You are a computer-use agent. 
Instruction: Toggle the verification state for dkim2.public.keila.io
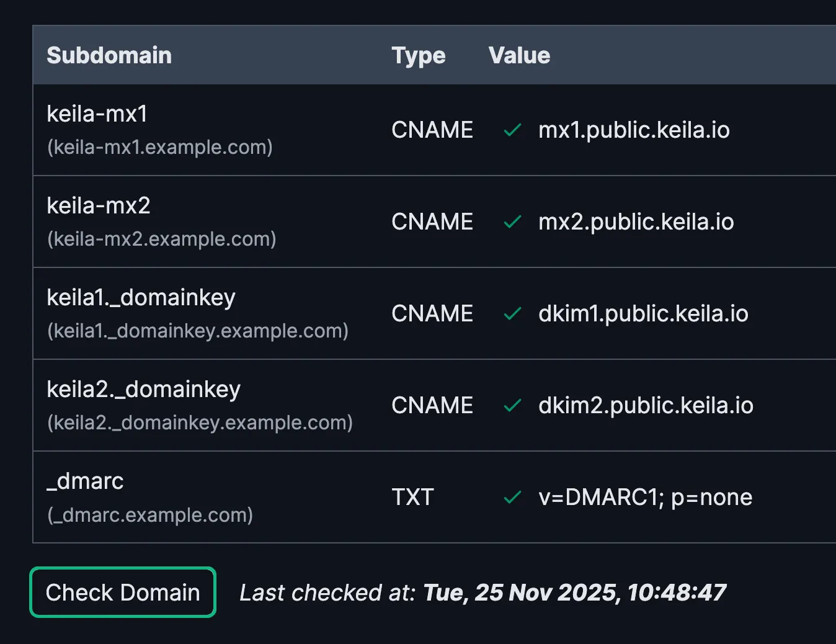512,405
